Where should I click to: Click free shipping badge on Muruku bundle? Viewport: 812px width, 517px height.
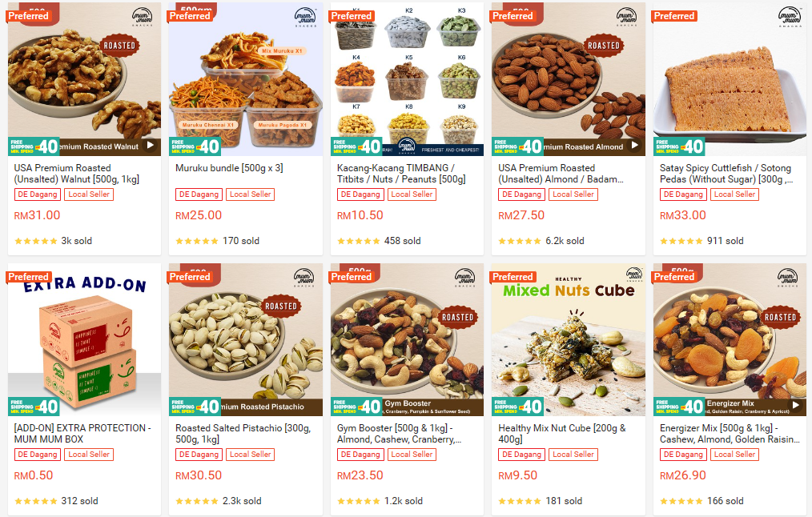click(x=195, y=146)
